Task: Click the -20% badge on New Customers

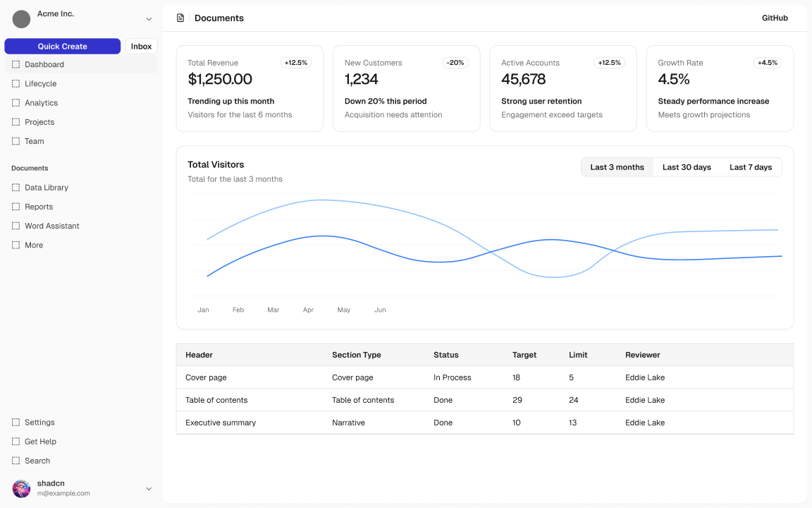Action: click(455, 63)
